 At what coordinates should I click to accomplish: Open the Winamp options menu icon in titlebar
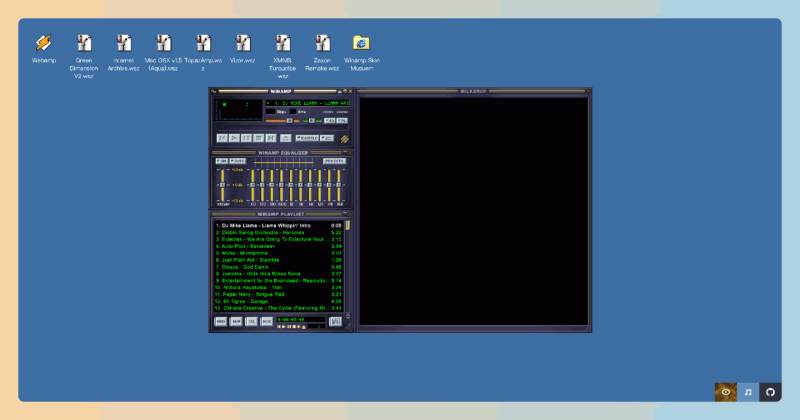213,91
